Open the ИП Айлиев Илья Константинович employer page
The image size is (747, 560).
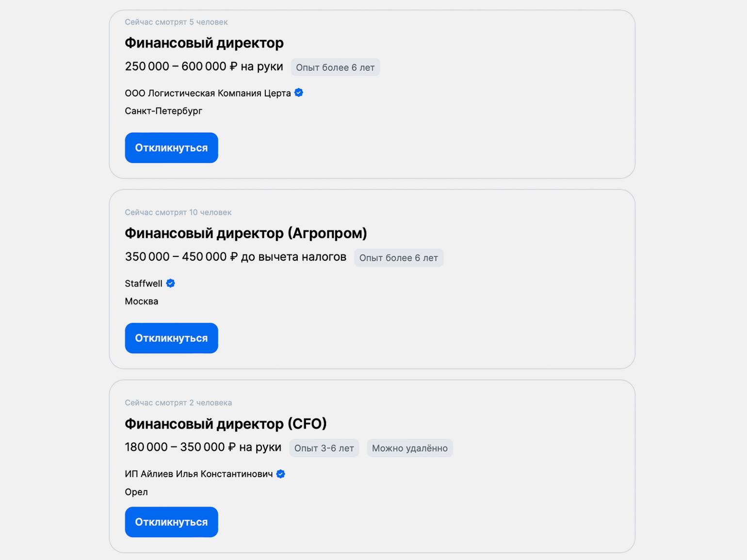[199, 474]
